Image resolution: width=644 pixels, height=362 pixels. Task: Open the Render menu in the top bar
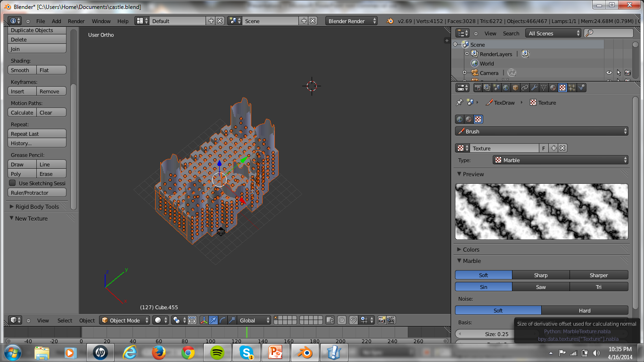(75, 21)
